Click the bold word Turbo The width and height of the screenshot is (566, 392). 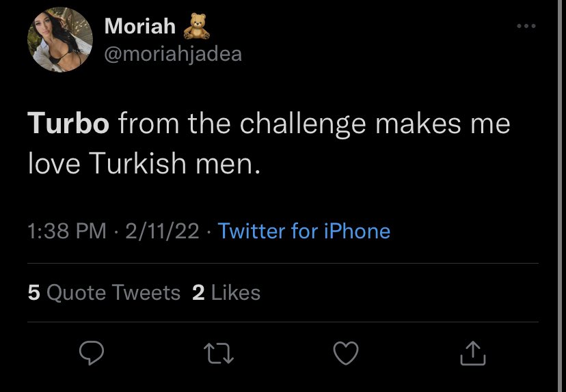(x=68, y=124)
